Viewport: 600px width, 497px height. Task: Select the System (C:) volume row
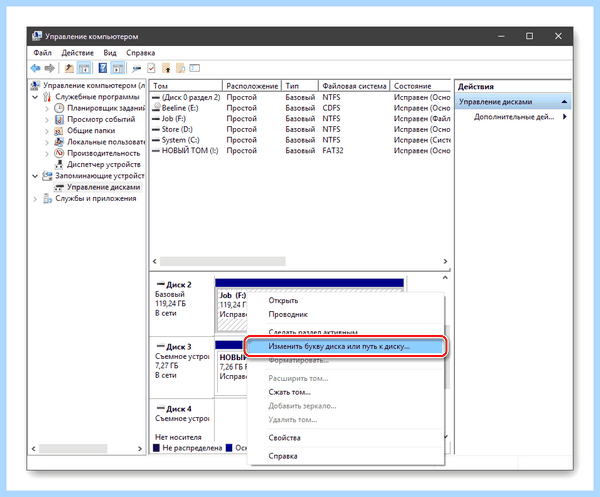(300, 140)
